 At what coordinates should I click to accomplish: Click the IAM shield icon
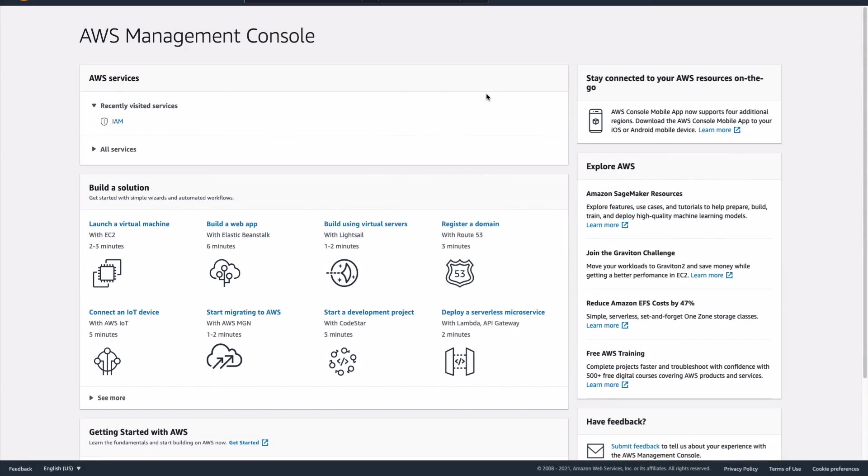(x=104, y=121)
